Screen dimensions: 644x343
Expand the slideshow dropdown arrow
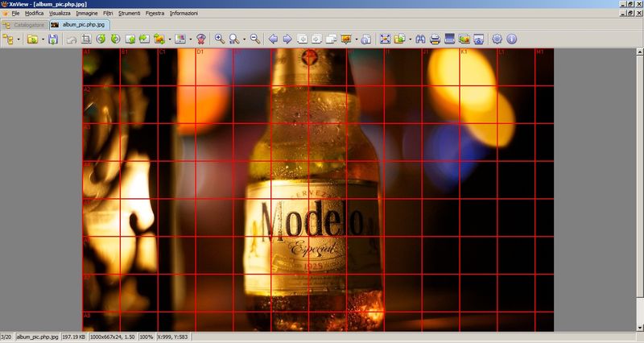click(x=356, y=39)
